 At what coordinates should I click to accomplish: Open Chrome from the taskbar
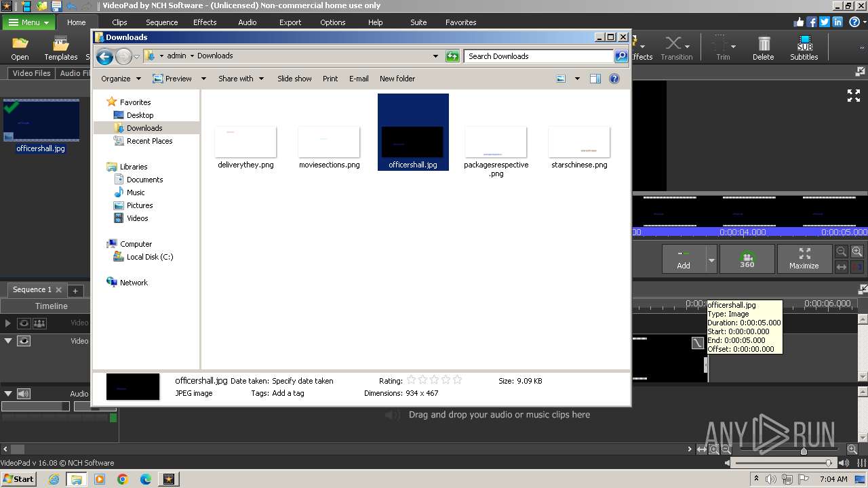[x=123, y=479]
